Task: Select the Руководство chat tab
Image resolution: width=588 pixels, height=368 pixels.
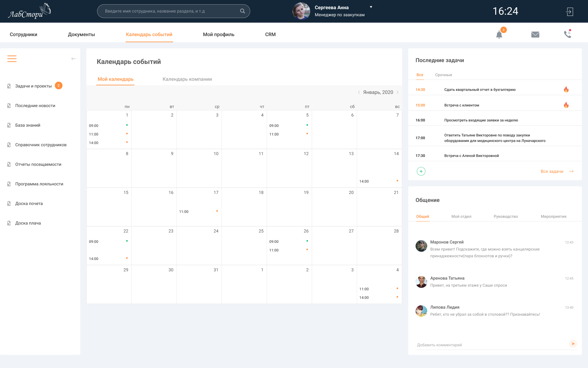Action: coord(506,217)
